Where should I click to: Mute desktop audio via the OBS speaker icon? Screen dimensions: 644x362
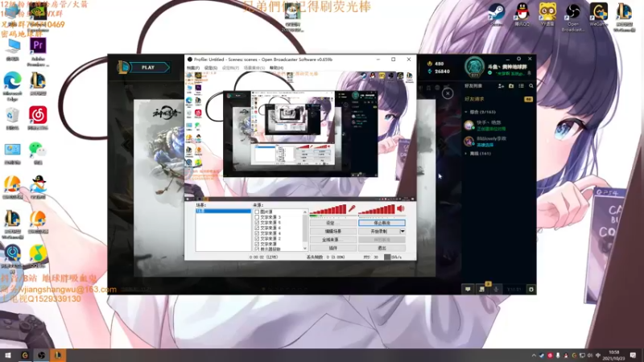pos(400,208)
